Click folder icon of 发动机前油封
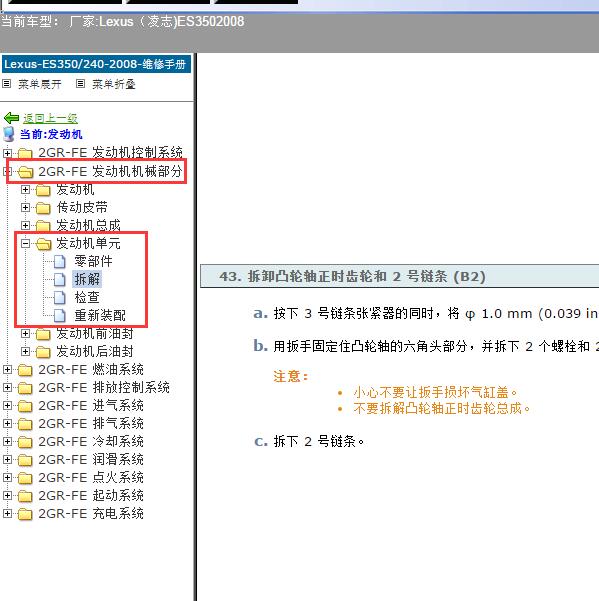The width and height of the screenshot is (599, 601). 43,334
